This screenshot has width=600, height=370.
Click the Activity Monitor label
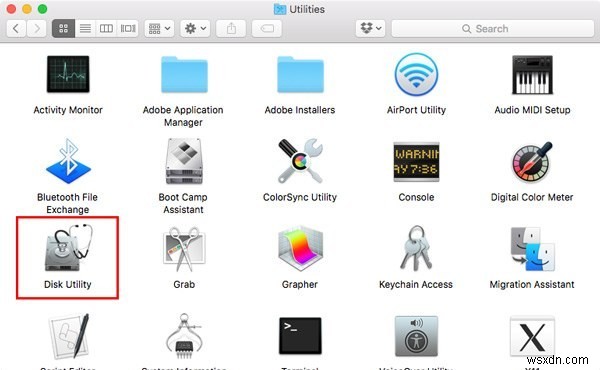point(68,110)
